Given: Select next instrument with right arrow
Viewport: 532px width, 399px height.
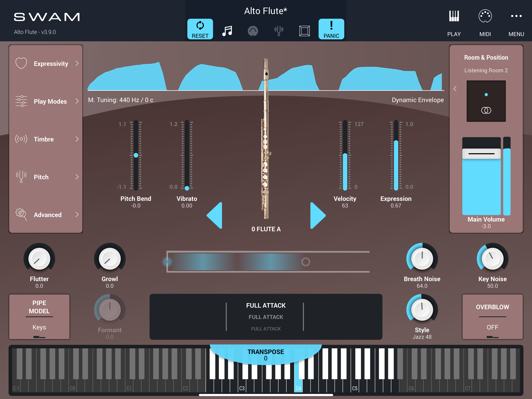Looking at the screenshot, I should coord(318,215).
